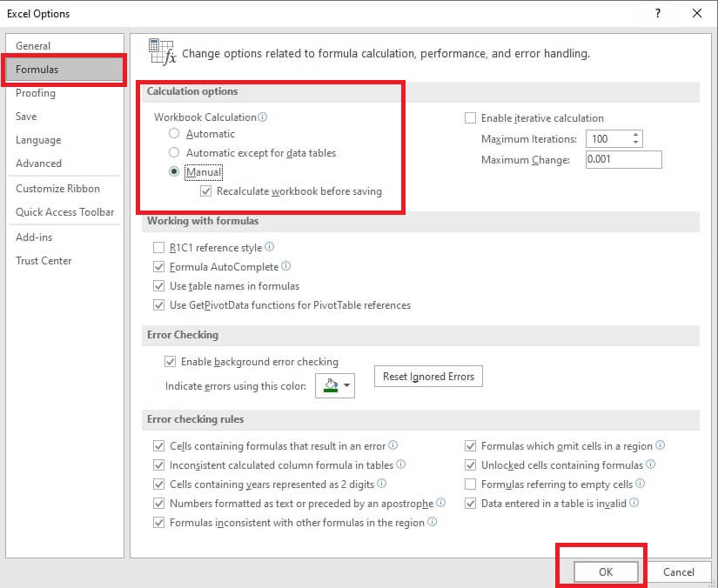Click the Maximum Iterations input field
Image resolution: width=718 pixels, height=588 pixels.
tap(608, 138)
